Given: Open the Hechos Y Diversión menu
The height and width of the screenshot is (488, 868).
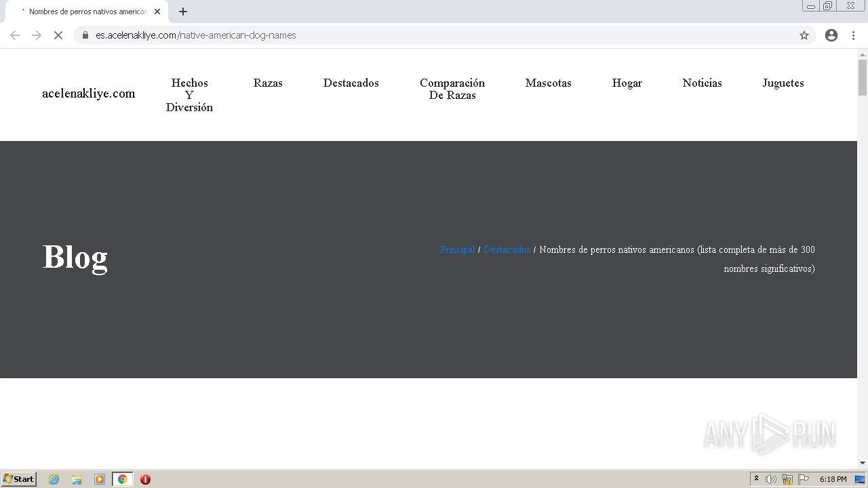Looking at the screenshot, I should pyautogui.click(x=189, y=95).
